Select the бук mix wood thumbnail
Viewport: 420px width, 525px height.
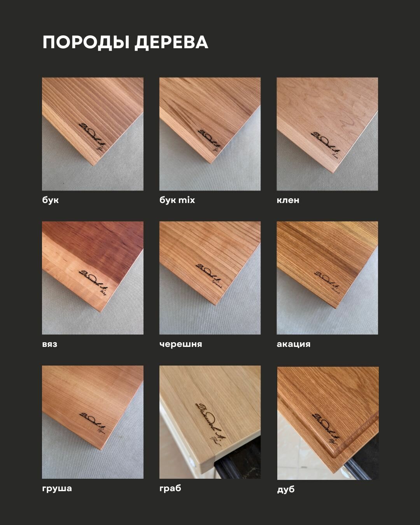coord(210,134)
